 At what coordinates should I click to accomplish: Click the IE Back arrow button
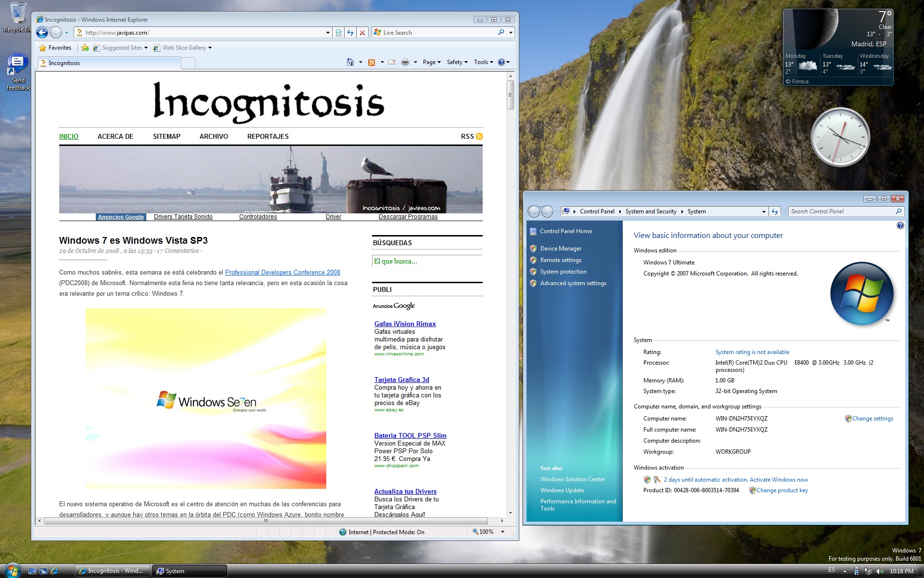[42, 32]
